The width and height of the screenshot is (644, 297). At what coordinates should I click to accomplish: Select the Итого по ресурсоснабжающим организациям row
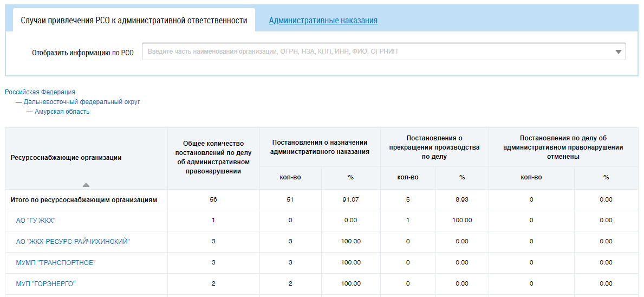84,200
